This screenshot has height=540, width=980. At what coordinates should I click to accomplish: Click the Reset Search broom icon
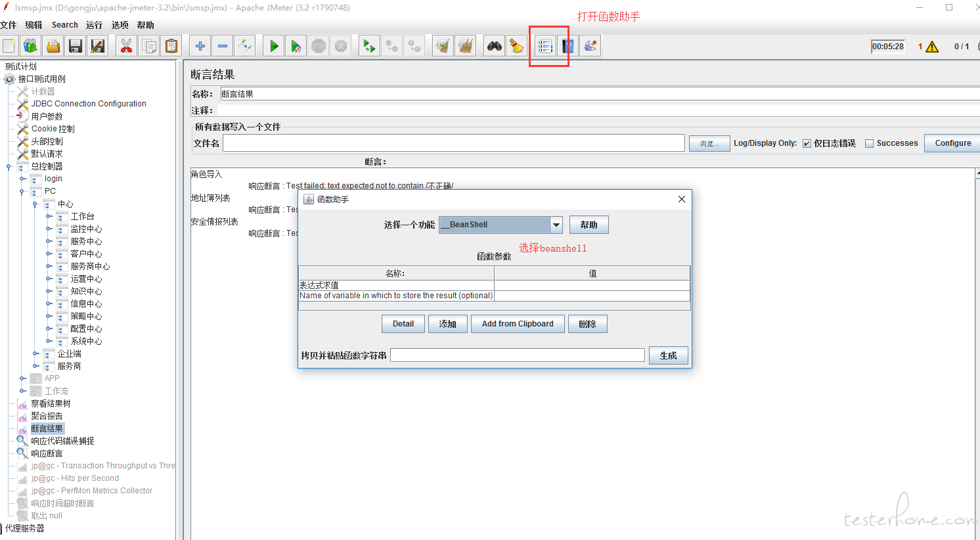click(x=517, y=46)
